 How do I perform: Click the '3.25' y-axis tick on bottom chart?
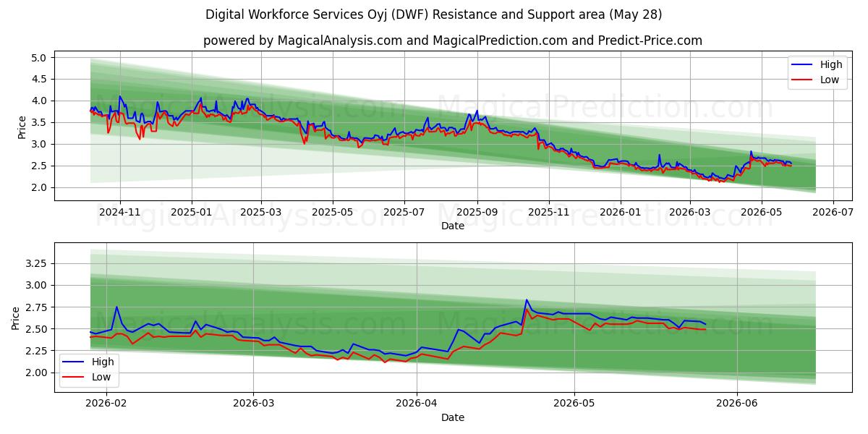click(x=36, y=263)
